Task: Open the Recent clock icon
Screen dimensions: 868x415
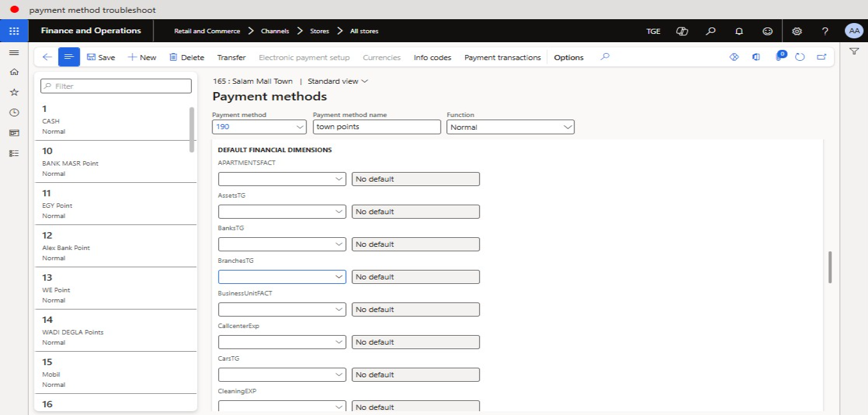Action: click(14, 113)
